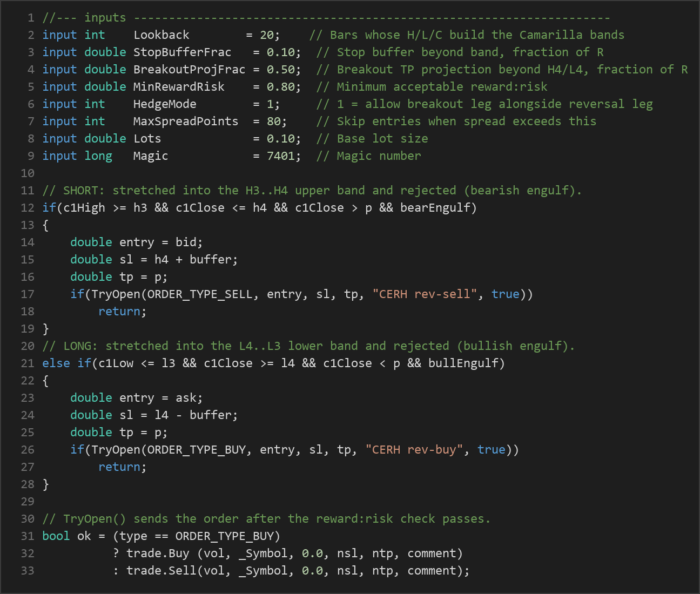This screenshot has height=594, width=700.
Task: Click line number 1 in gutter
Action: tap(31, 18)
